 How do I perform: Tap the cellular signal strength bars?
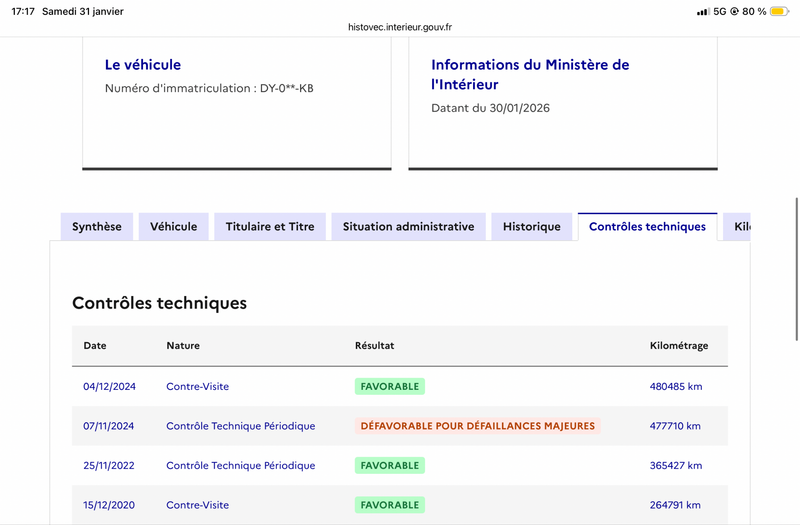tap(702, 11)
